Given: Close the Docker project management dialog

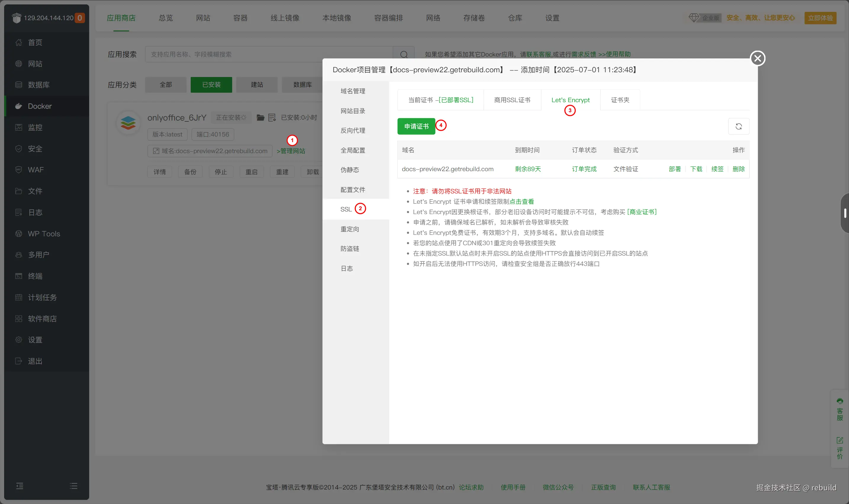Looking at the screenshot, I should pyautogui.click(x=757, y=58).
